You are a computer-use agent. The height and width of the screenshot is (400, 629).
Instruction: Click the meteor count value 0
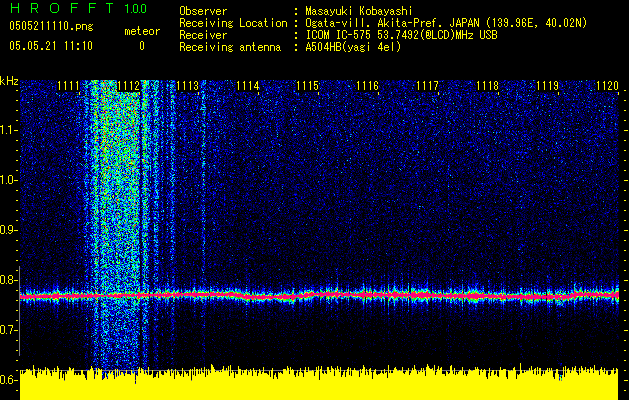142,46
